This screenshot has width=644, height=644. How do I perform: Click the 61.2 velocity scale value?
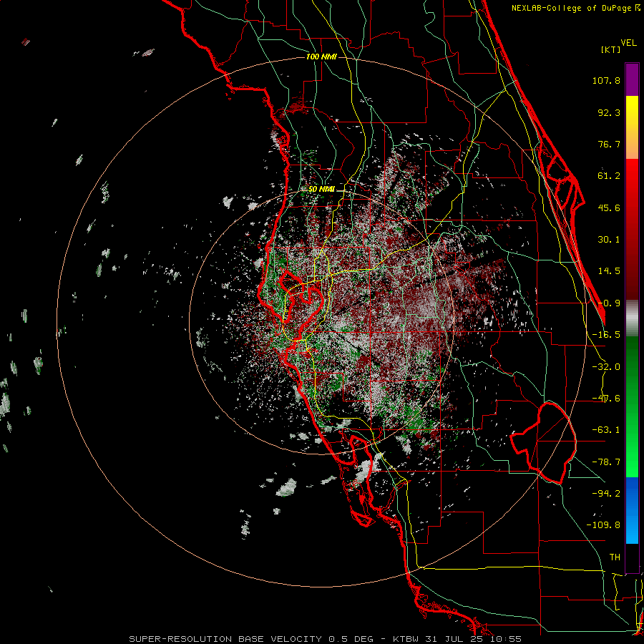[609, 176]
